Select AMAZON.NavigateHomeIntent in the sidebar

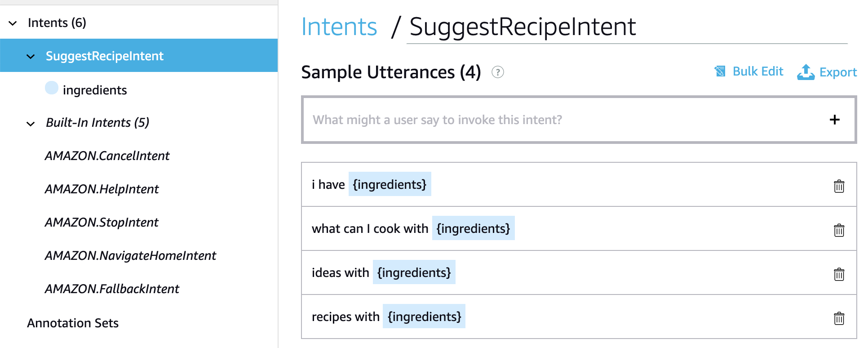(130, 255)
